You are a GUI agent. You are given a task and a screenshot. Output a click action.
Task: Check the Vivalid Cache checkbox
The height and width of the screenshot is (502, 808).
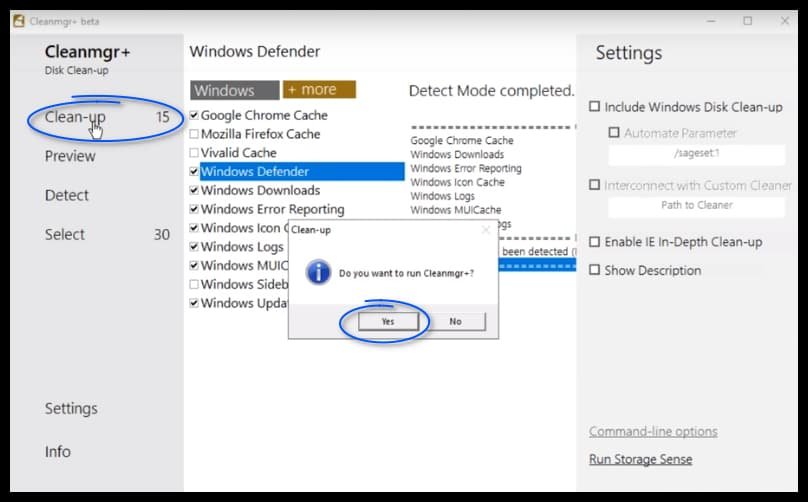coord(194,153)
